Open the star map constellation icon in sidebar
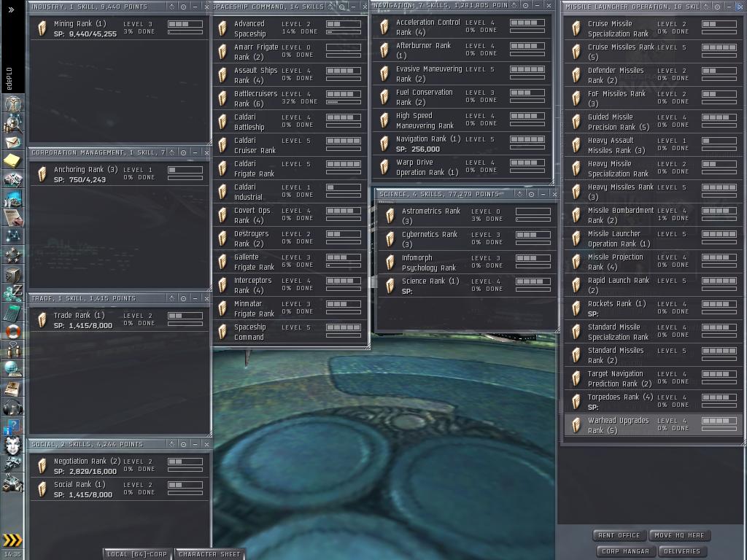Image resolution: width=747 pixels, height=560 pixels. (13, 236)
